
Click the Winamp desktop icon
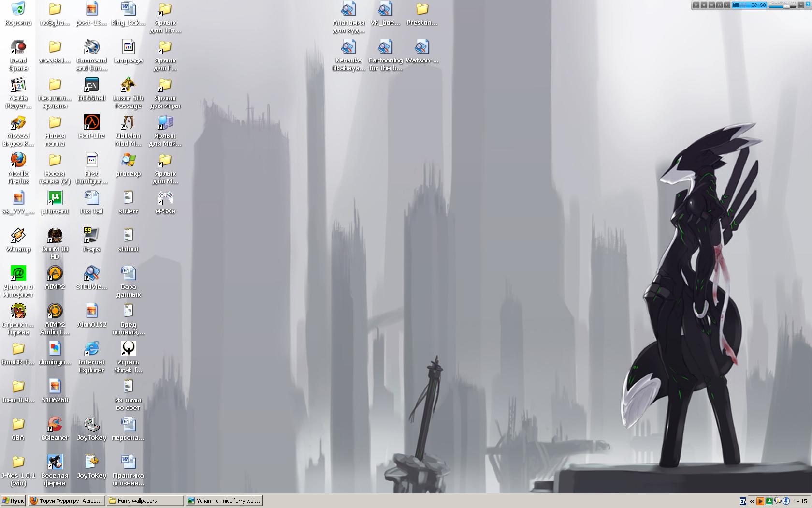coord(18,236)
